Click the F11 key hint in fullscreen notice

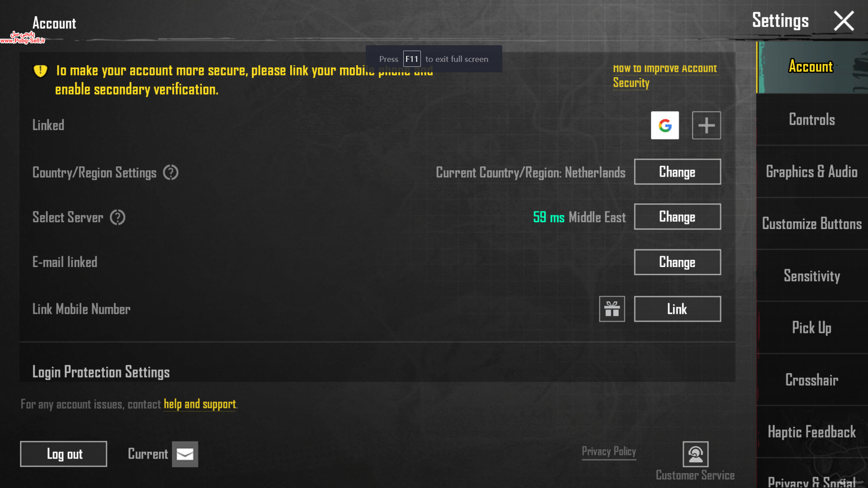coord(412,59)
